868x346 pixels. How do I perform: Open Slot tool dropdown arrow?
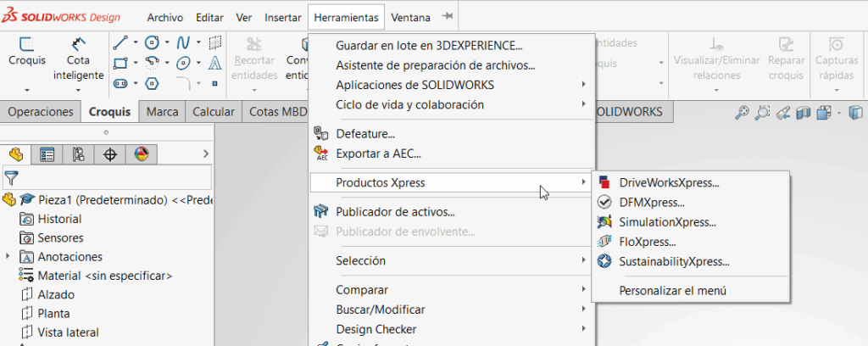[135, 84]
